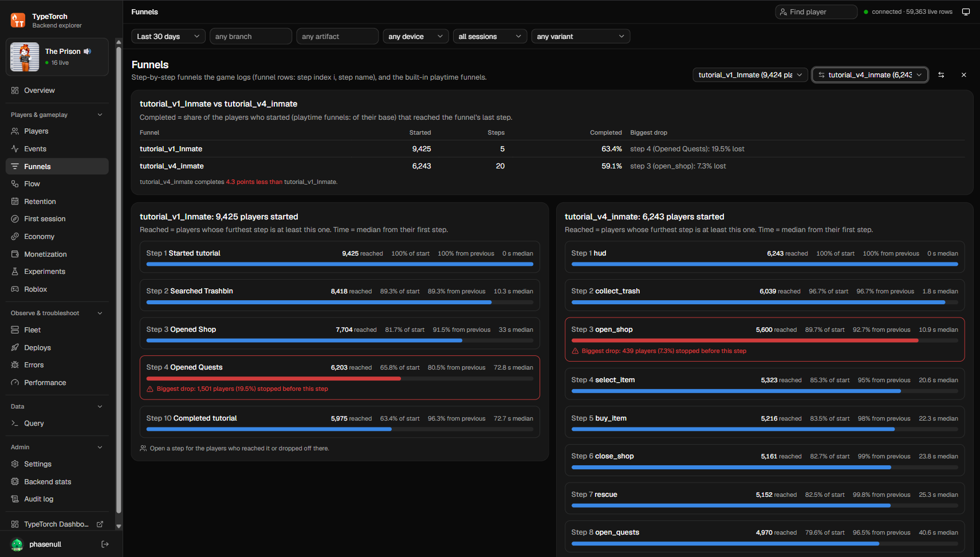Screen dimensions: 980x557
Task: Open Step 4 Opened Quests funnel row
Action: (x=340, y=378)
